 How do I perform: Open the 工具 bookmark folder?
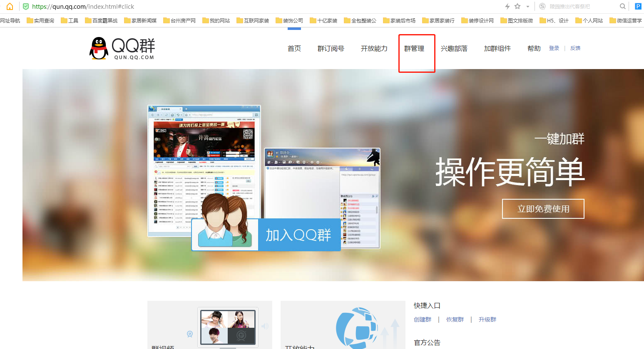tap(70, 20)
